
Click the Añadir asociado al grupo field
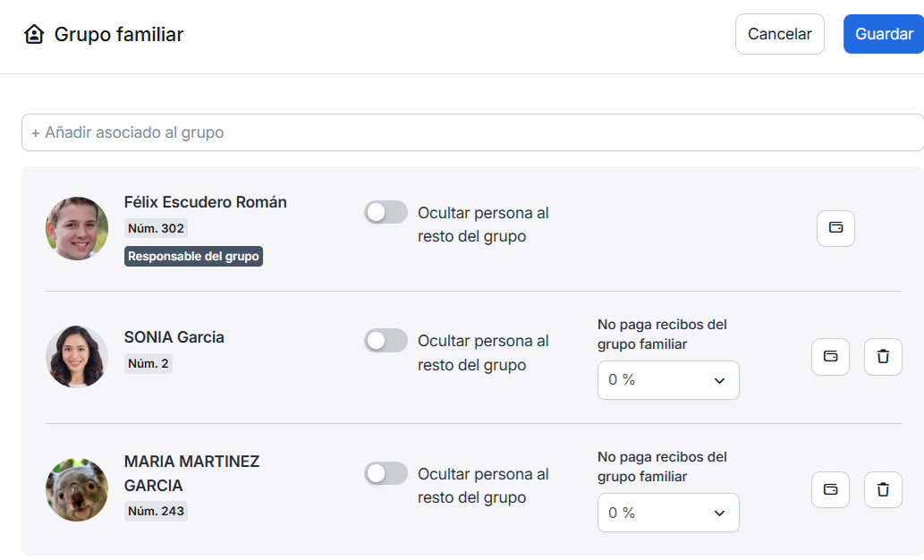pyautogui.click(x=472, y=132)
